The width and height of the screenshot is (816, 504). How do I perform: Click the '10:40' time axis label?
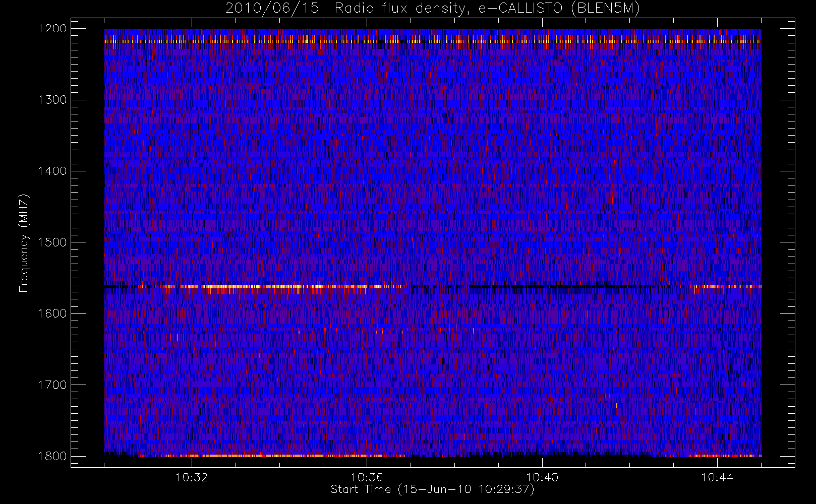pyautogui.click(x=542, y=477)
